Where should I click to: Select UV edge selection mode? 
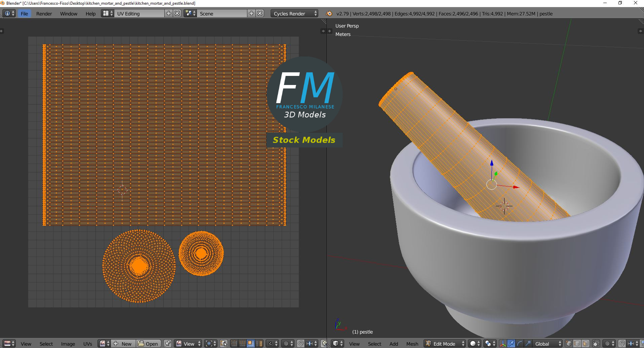tap(242, 344)
